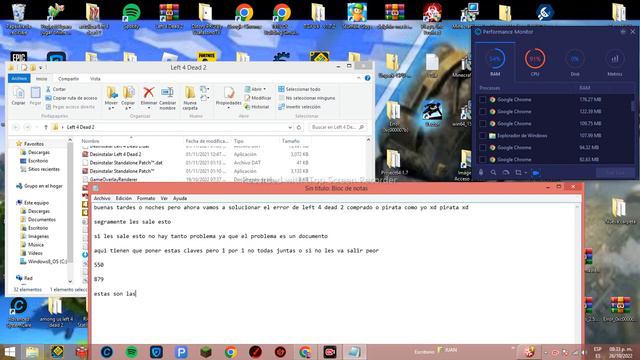Click speedometer icon in Performance Monitor footer

click(506, 173)
